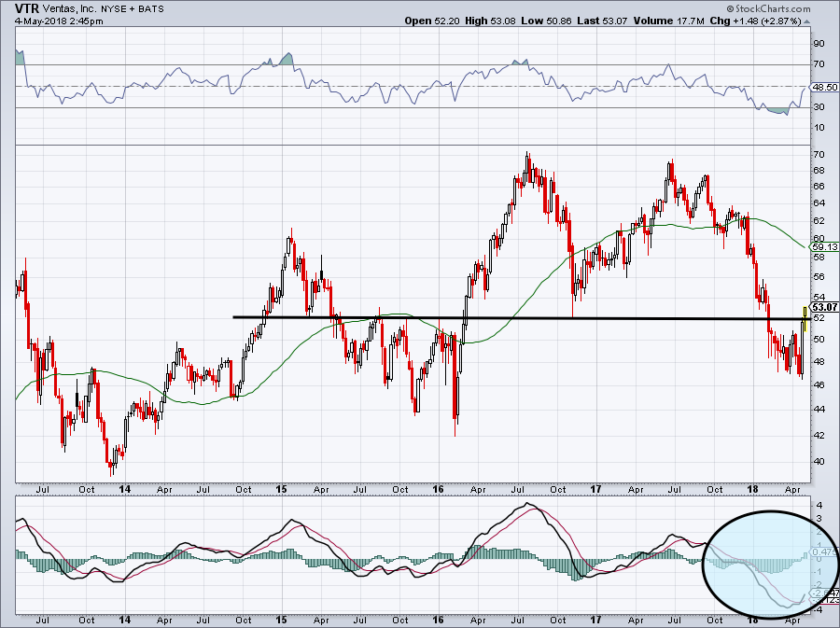This screenshot has width=840, height=628.
Task: Click the 42 label on price axis
Action: (x=819, y=435)
